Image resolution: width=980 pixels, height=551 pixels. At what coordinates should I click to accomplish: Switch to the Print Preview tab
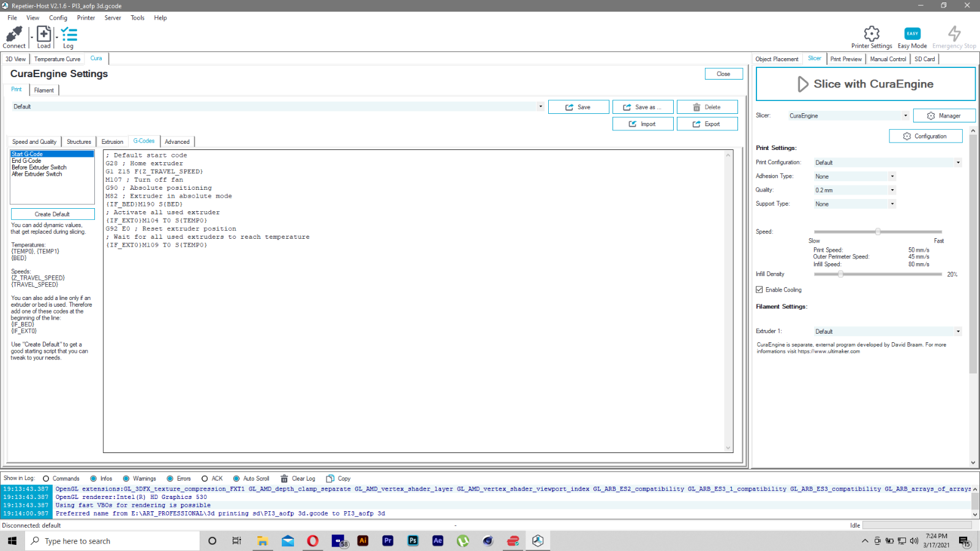point(846,59)
